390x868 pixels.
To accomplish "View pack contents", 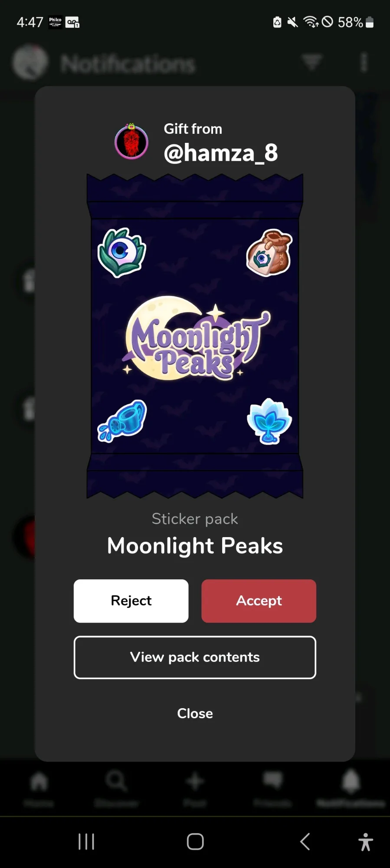I will pos(195,657).
